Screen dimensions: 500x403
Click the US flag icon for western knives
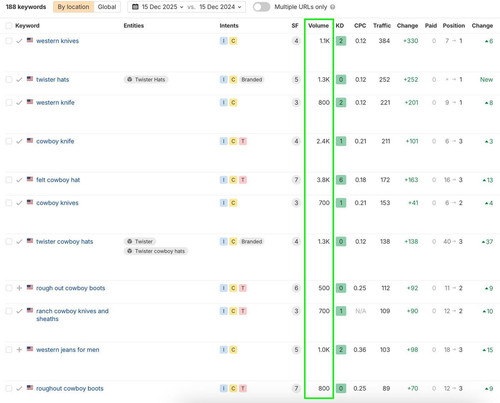[x=30, y=40]
